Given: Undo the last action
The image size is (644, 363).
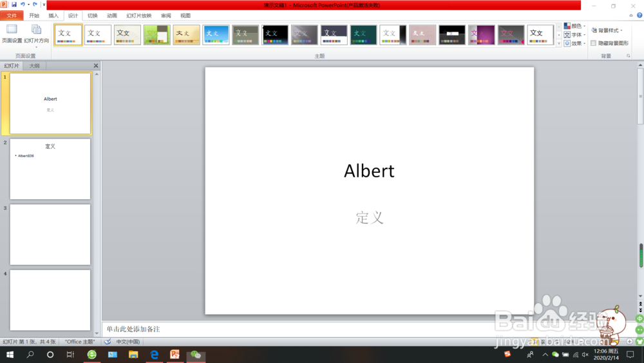Looking at the screenshot, I should tap(23, 5).
